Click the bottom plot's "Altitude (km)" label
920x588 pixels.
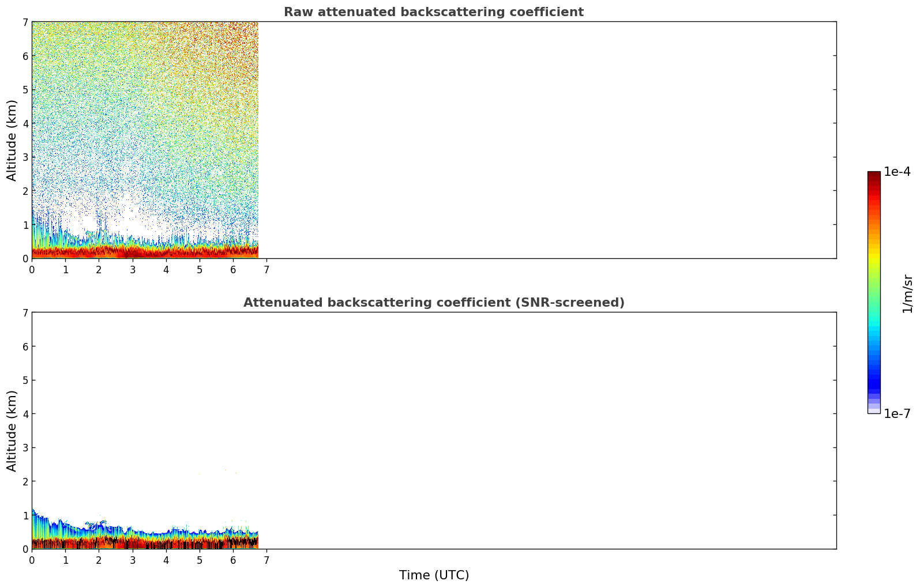point(12,431)
